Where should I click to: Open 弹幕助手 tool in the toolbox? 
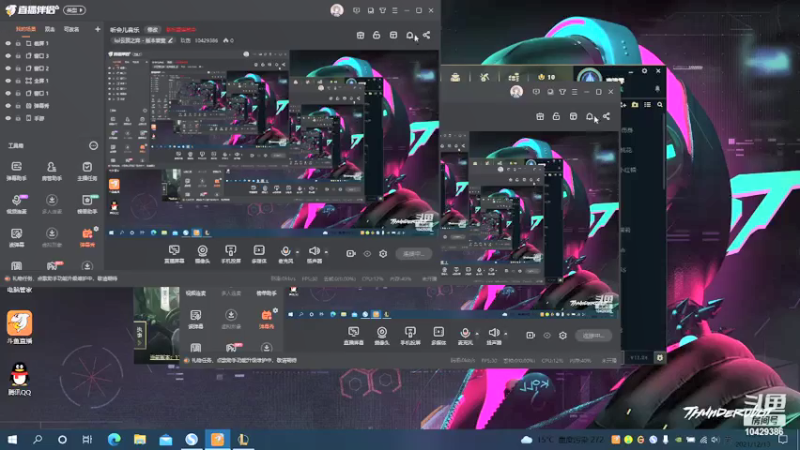coord(16,171)
